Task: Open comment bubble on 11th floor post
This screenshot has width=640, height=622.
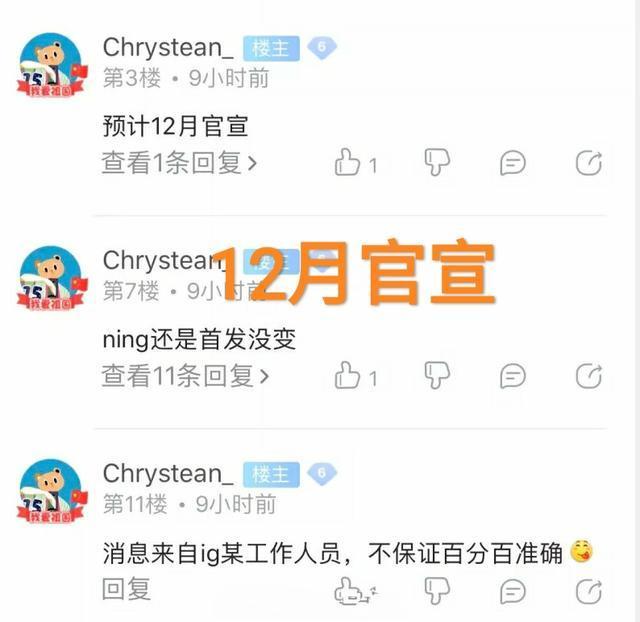Action: click(513, 591)
